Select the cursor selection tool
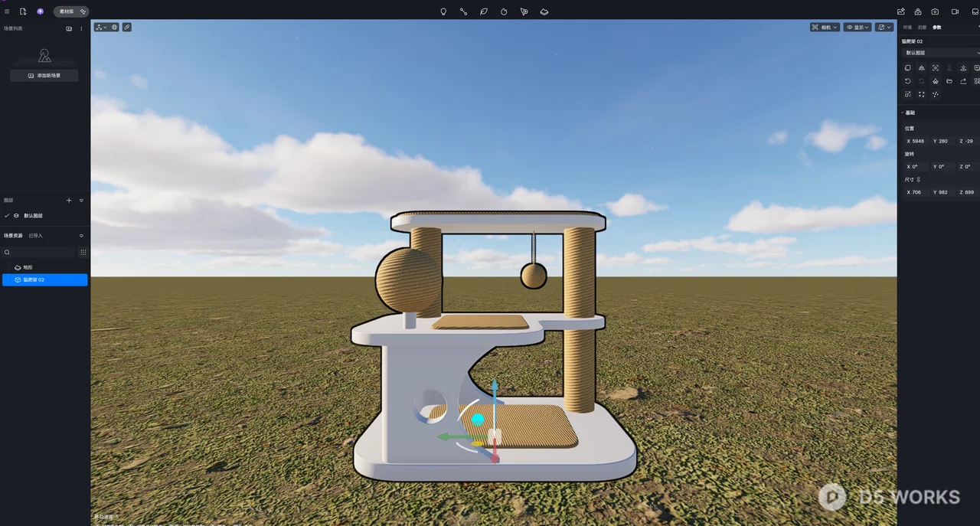This screenshot has height=526, width=980. click(x=524, y=11)
